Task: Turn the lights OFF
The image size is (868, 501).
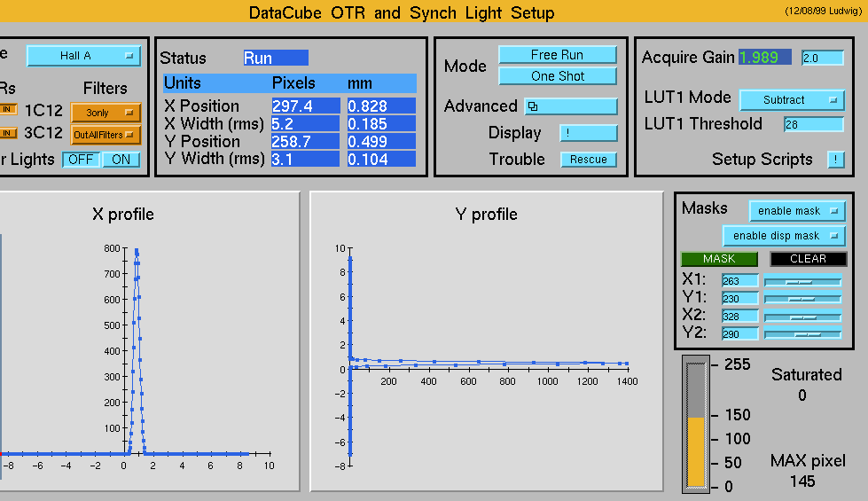Action: click(82, 160)
